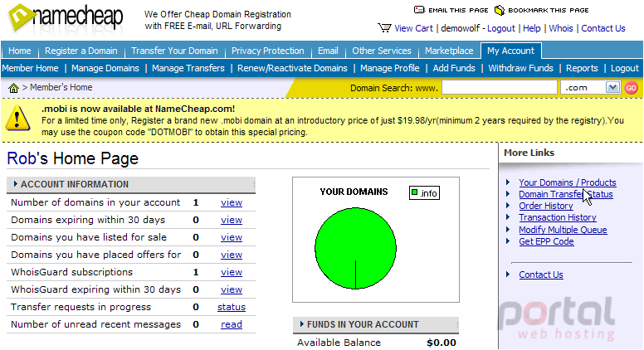644x350 pixels.
Task: Open Your Domains / Products link
Action: (x=567, y=182)
